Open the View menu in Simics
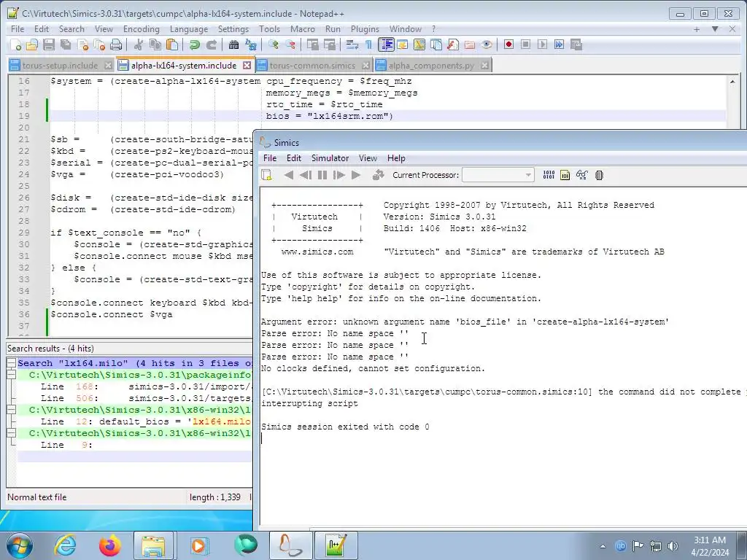 coord(368,158)
